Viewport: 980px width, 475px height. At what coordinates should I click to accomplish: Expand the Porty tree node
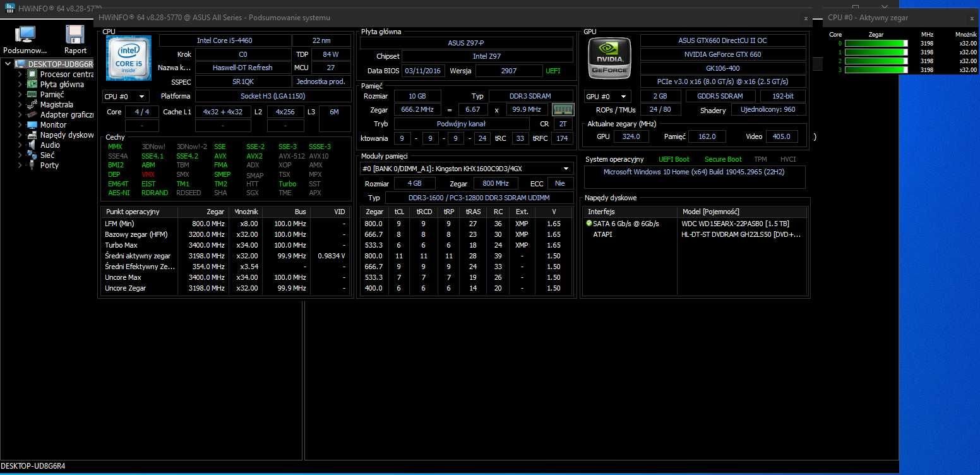click(x=20, y=165)
